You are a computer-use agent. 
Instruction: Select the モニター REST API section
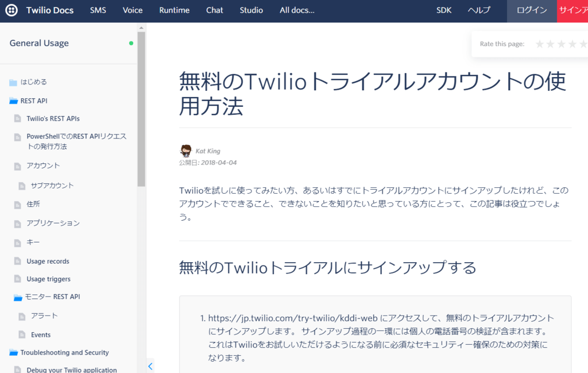click(x=52, y=297)
